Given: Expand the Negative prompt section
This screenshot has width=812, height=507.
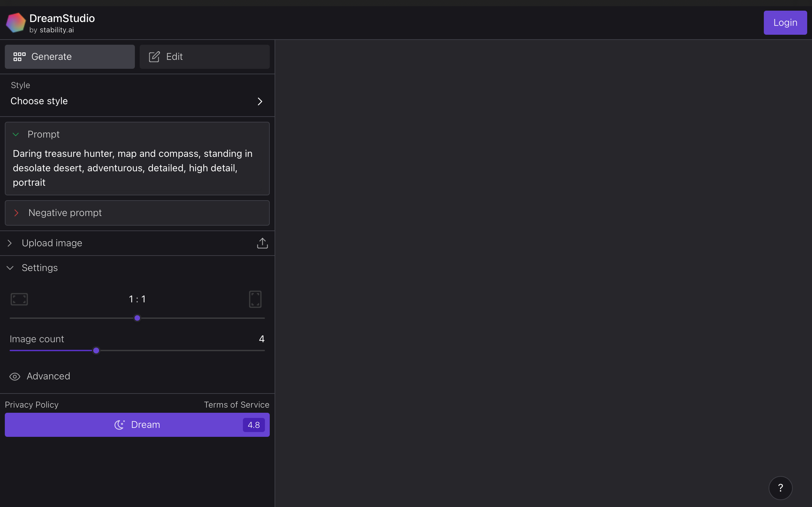Looking at the screenshot, I should pos(137,213).
